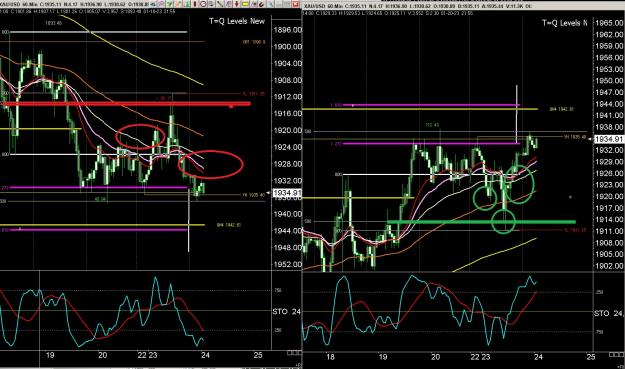The image size is (625, 369).
Task: Click the magnifier zoom tool in toolbar
Action: (x=271, y=4)
